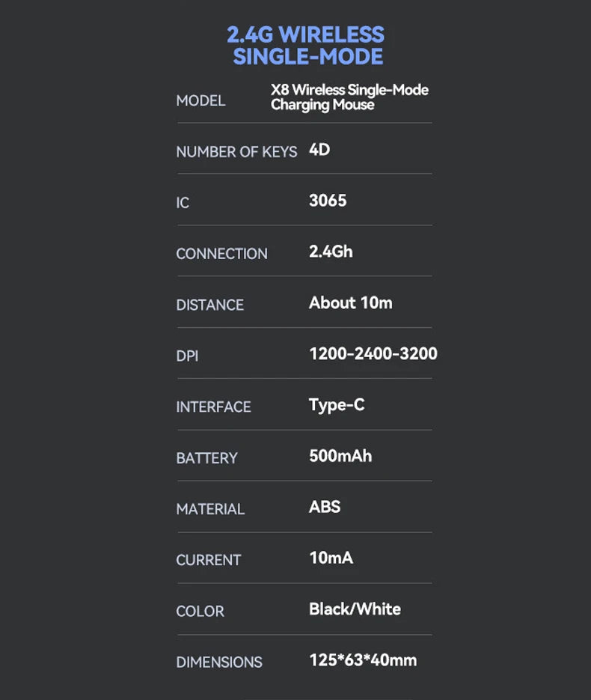Select the CONNECTION row label

[221, 254]
